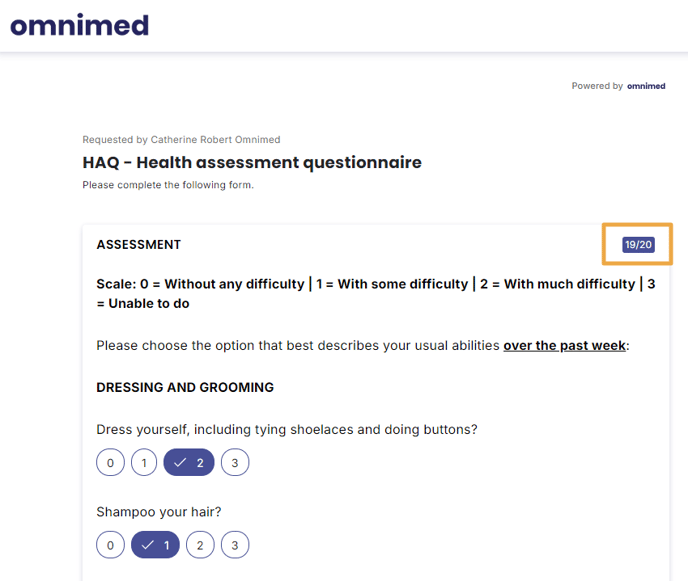This screenshot has width=688, height=581.
Task: Click the omnimed logo in the header
Action: (79, 25)
